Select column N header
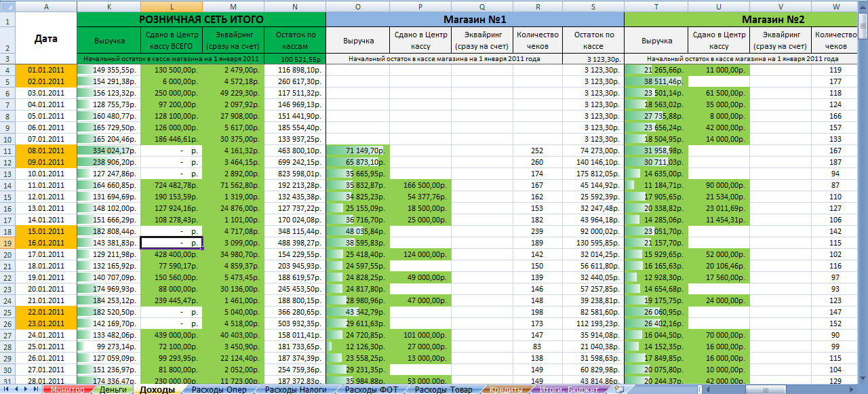This screenshot has height=394, width=868. point(295,6)
